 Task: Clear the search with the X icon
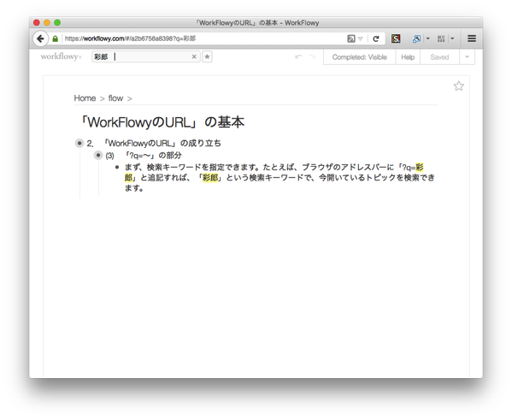(194, 56)
